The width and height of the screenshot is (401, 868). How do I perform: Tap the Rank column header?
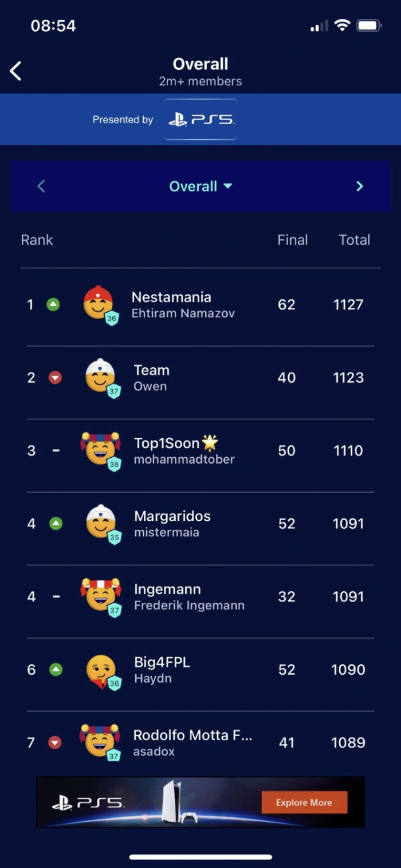coord(37,240)
